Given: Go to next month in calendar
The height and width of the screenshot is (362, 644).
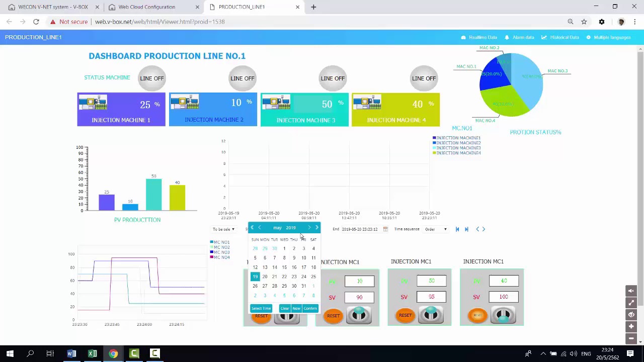Looking at the screenshot, I should tap(309, 228).
